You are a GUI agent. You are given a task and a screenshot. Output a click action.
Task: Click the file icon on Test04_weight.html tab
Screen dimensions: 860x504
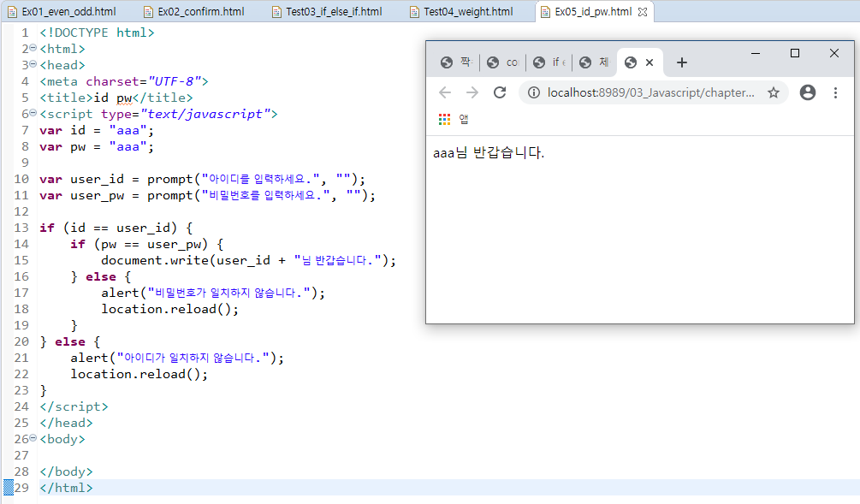pyautogui.click(x=415, y=12)
